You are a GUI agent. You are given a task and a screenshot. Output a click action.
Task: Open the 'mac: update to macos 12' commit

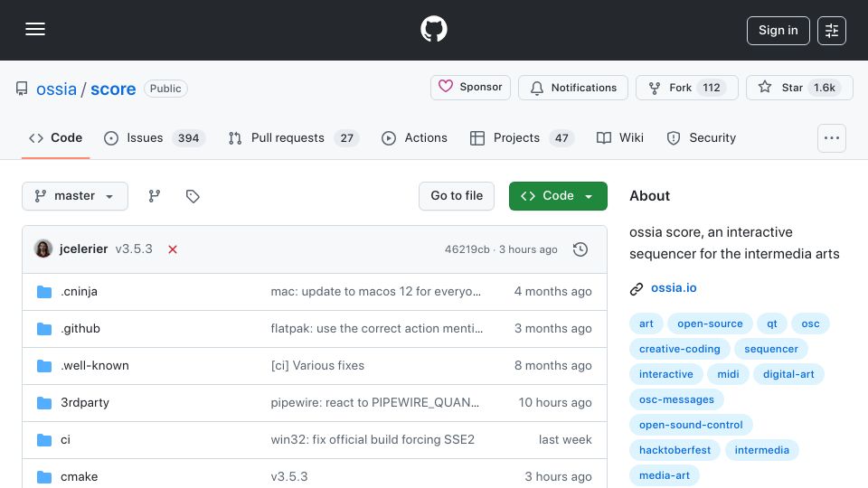tap(376, 292)
